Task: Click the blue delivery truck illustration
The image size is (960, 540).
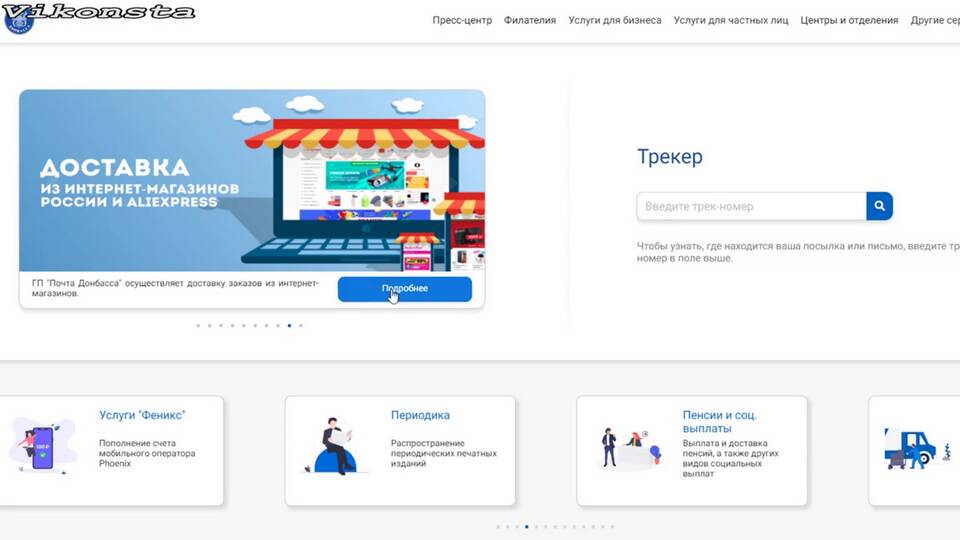Action: [917, 449]
